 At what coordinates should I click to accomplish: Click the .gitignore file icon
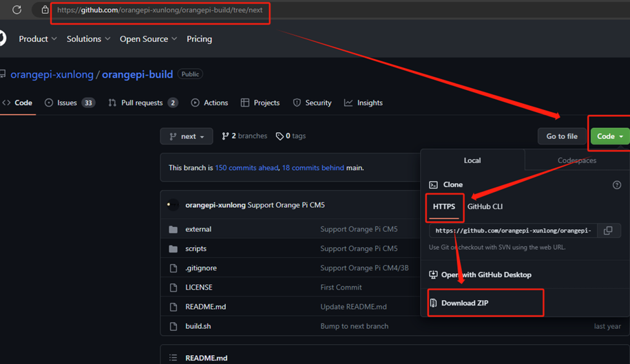(174, 268)
